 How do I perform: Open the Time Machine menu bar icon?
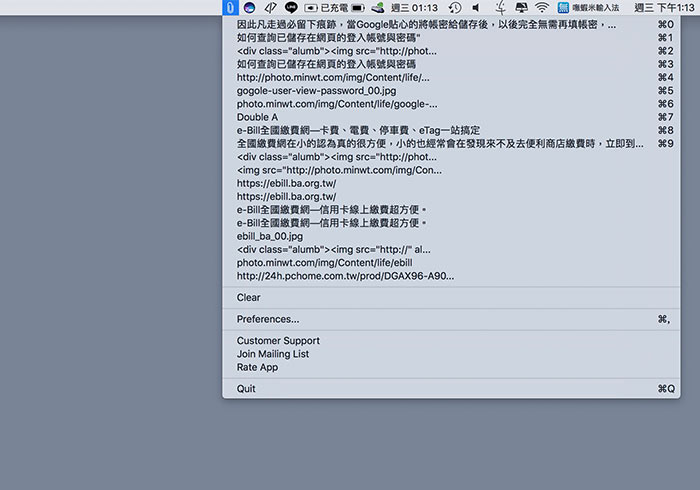tap(454, 8)
